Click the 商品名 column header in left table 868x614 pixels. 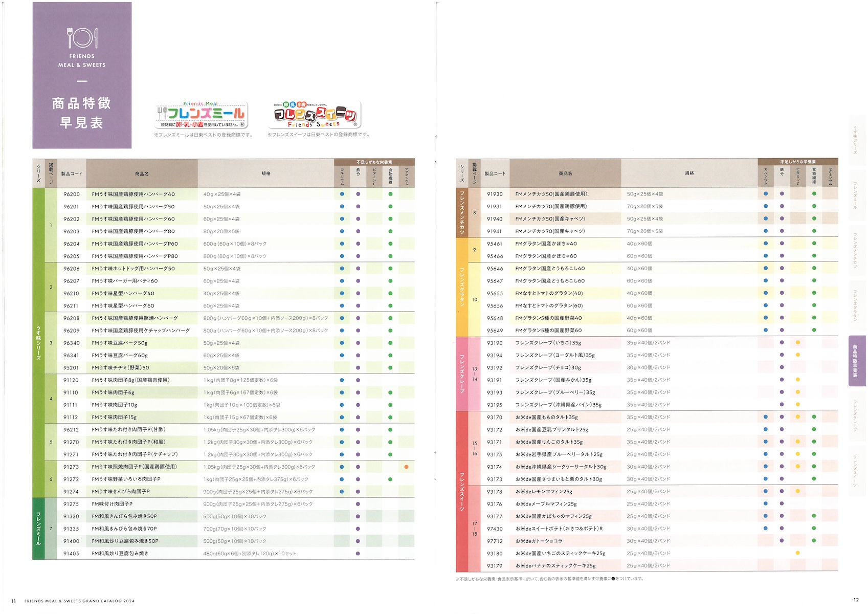click(142, 174)
